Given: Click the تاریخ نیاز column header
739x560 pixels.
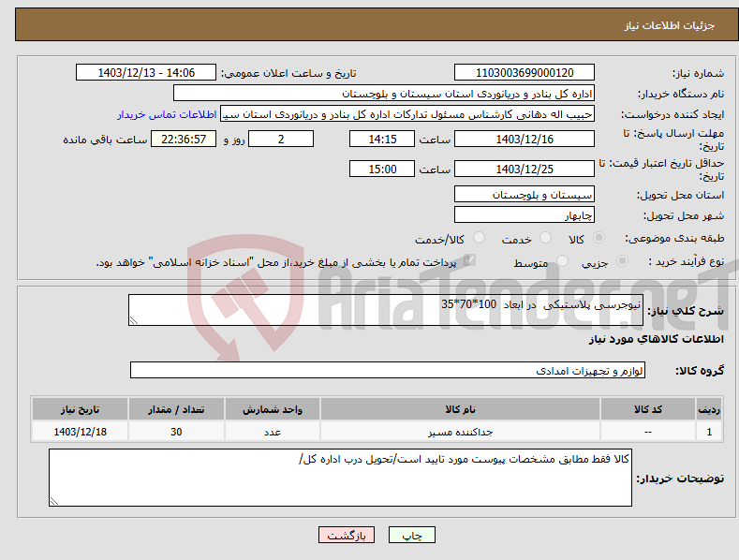Looking at the screenshot, I should [81, 409].
